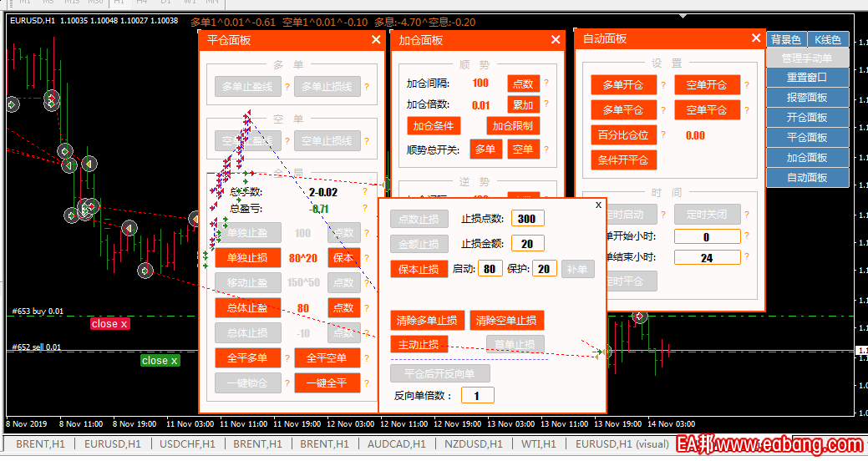Click the red 'close x' label on chart
The image size is (868, 461).
109,324
